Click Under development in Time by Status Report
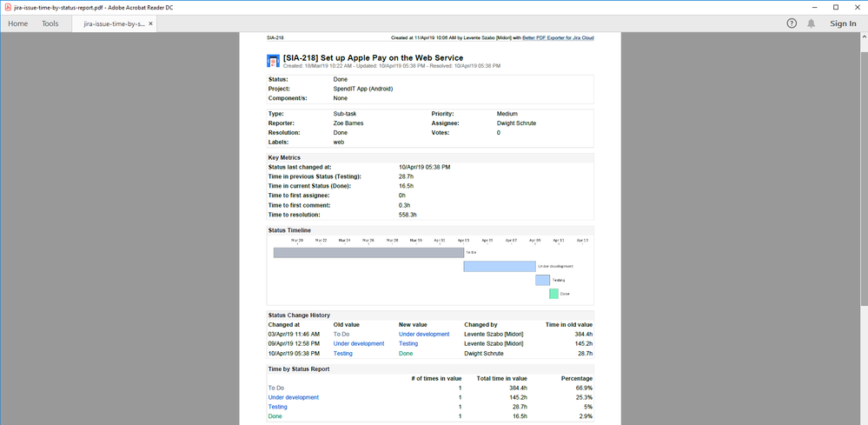 point(294,397)
